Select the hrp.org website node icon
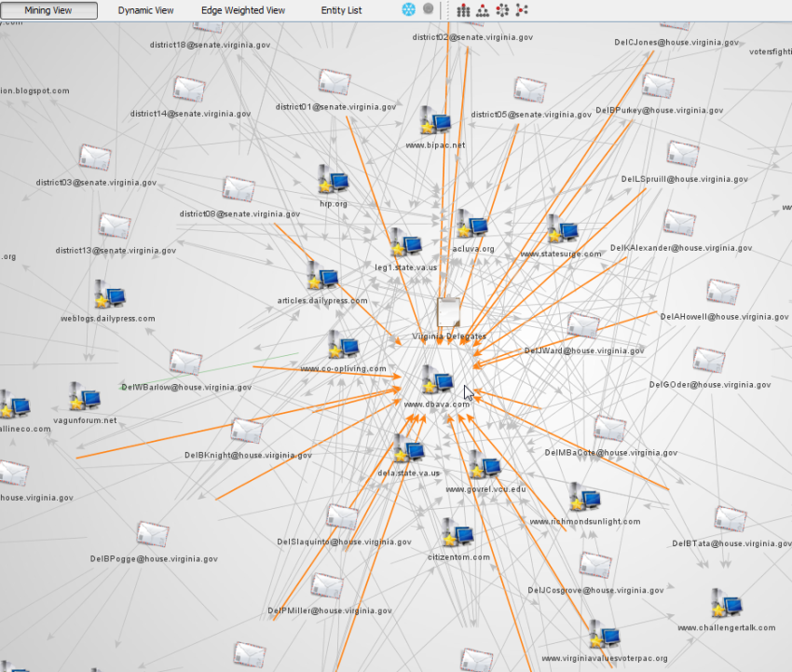792x672 pixels. 334,179
